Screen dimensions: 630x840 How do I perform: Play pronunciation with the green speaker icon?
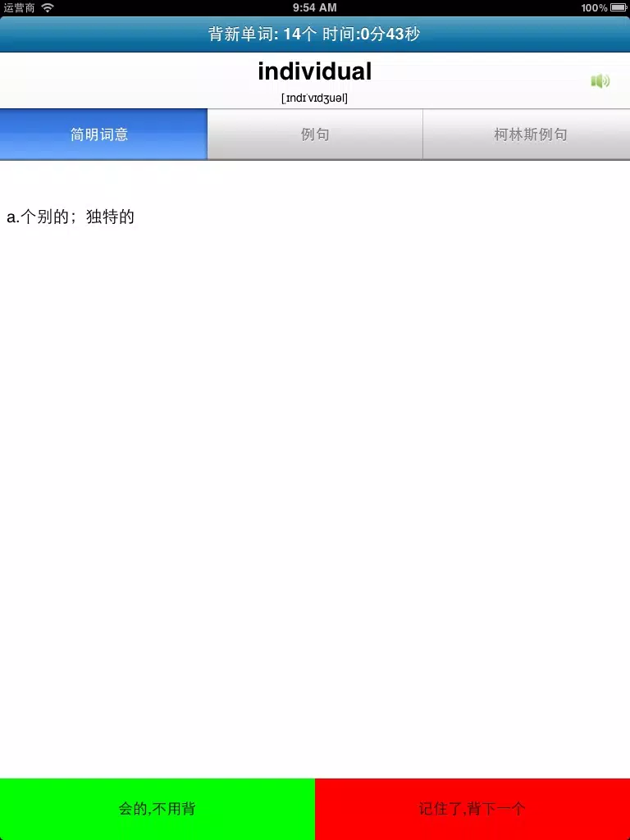coord(600,81)
